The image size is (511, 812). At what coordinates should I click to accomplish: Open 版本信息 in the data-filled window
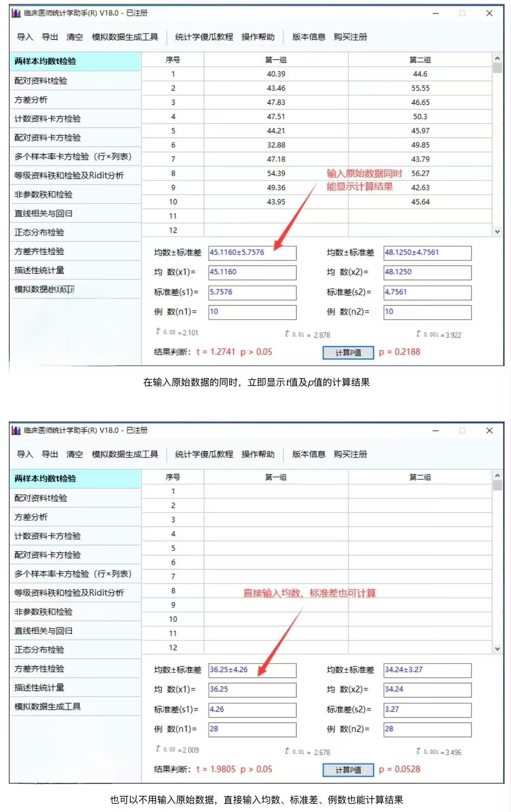(x=308, y=37)
